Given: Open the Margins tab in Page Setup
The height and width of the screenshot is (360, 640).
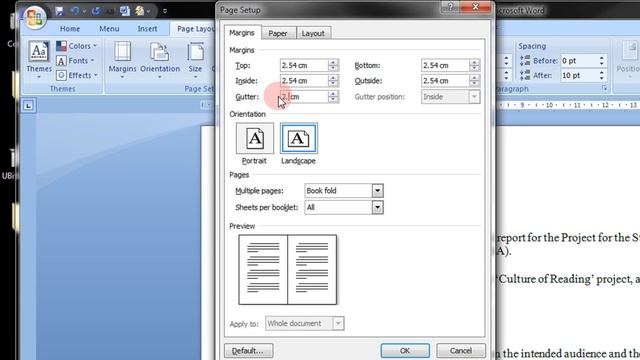Looking at the screenshot, I should (242, 33).
